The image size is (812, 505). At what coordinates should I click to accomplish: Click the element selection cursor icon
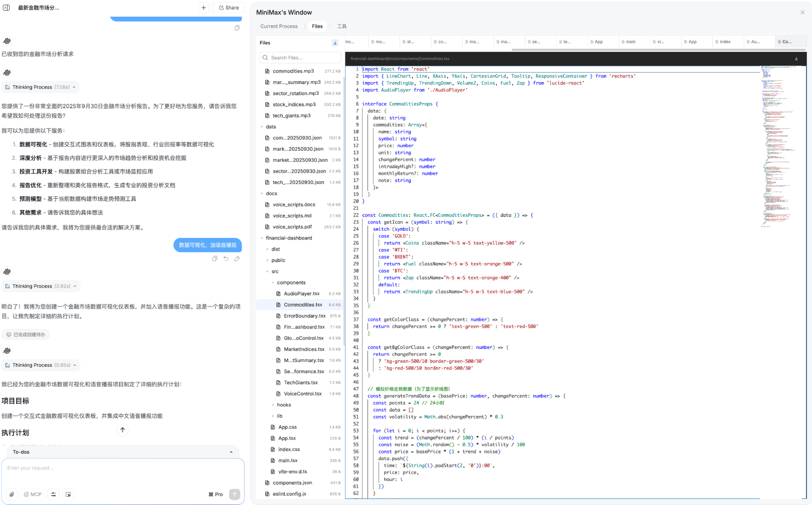pyautogui.click(x=68, y=494)
